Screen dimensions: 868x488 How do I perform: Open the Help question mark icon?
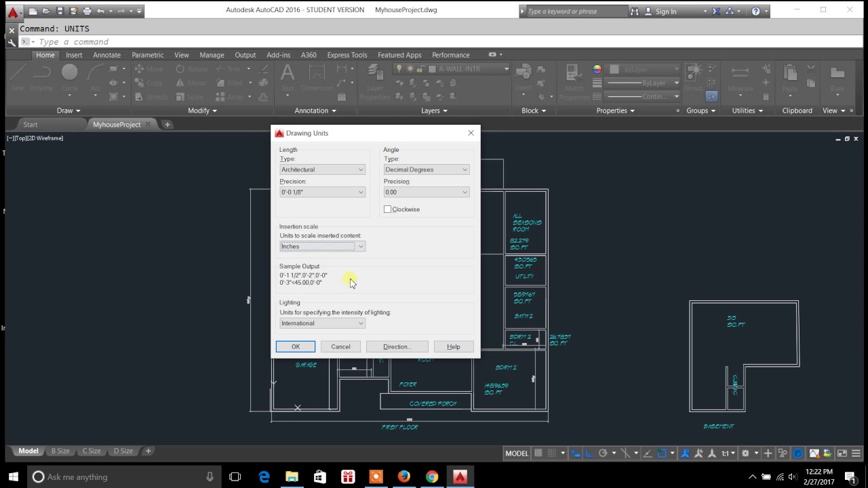756,12
